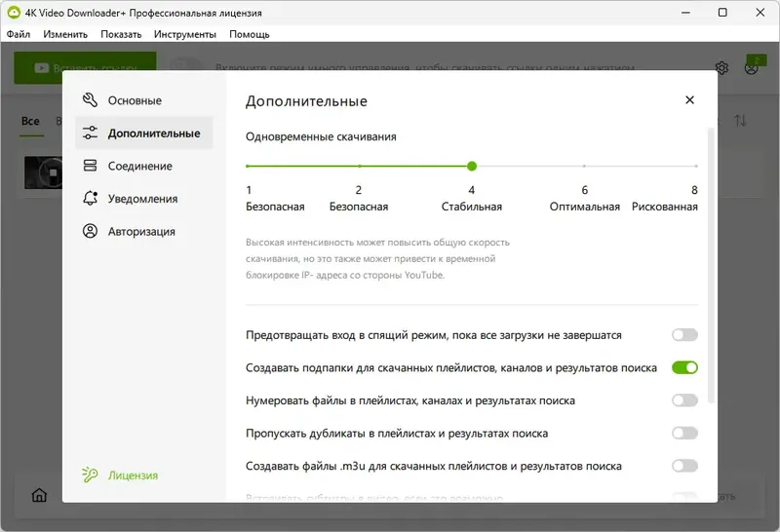This screenshot has height=532, width=780.
Task: Click the 'Оптимальная' label under 6
Action: click(x=584, y=207)
